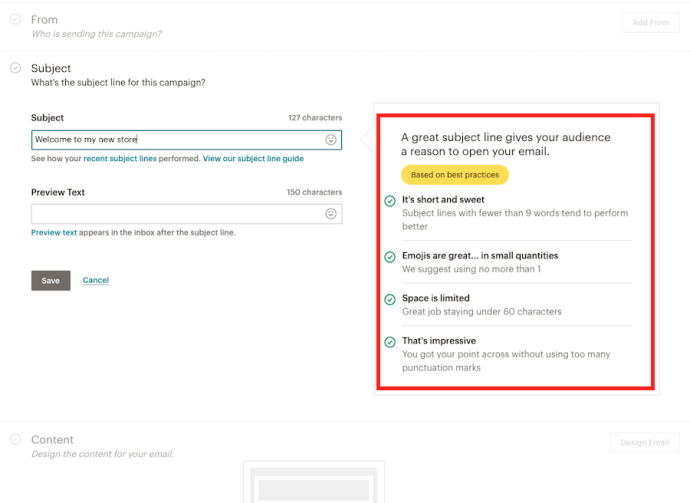Image resolution: width=690 pixels, height=503 pixels.
Task: Click the "Based on best practices" badge
Action: pyautogui.click(x=455, y=175)
